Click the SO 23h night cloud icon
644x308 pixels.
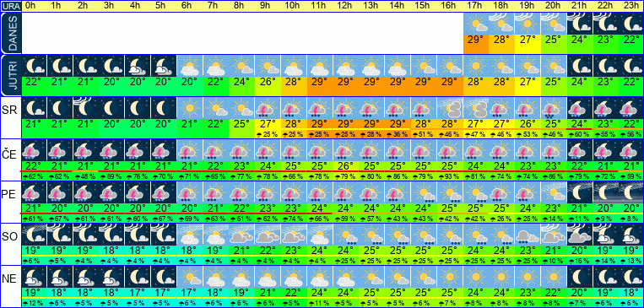pyautogui.click(x=631, y=235)
